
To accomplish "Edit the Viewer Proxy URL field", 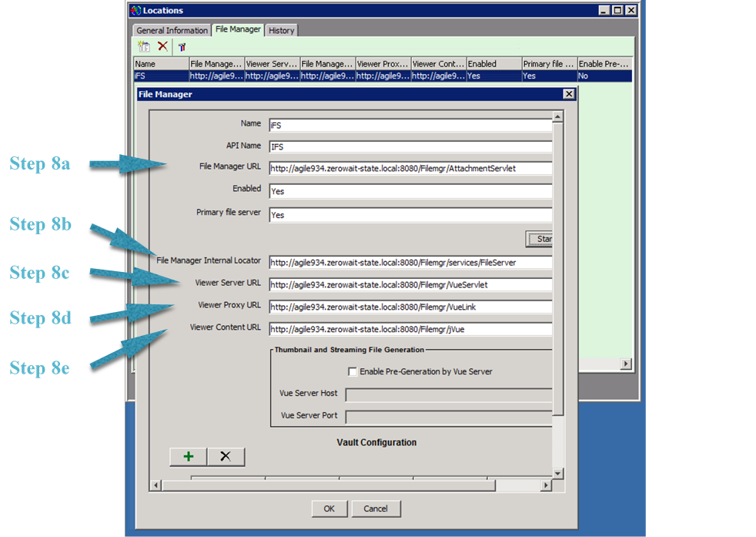I will pos(408,307).
